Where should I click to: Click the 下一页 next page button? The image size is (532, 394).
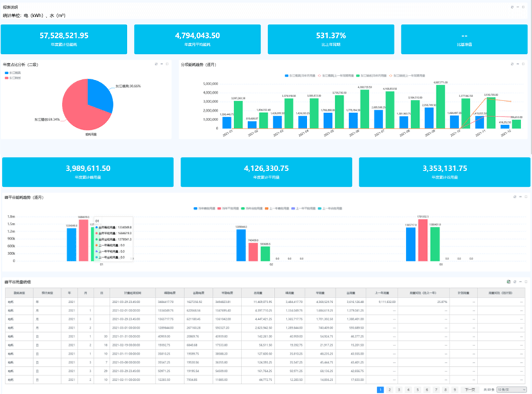coord(470,389)
